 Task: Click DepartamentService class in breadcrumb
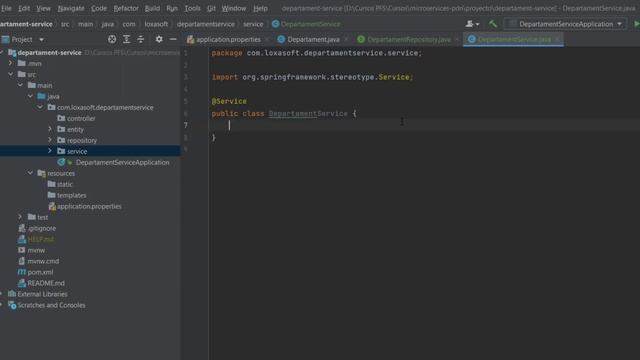(x=310, y=24)
